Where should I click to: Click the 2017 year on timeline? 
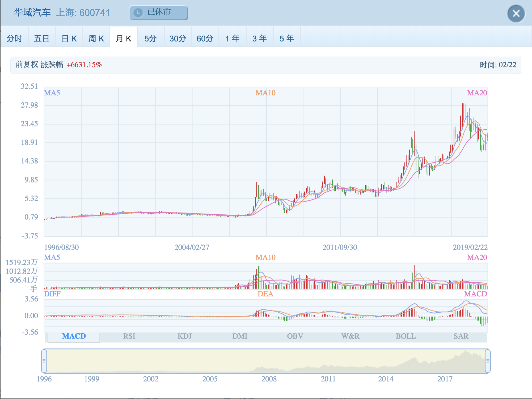[445, 379]
